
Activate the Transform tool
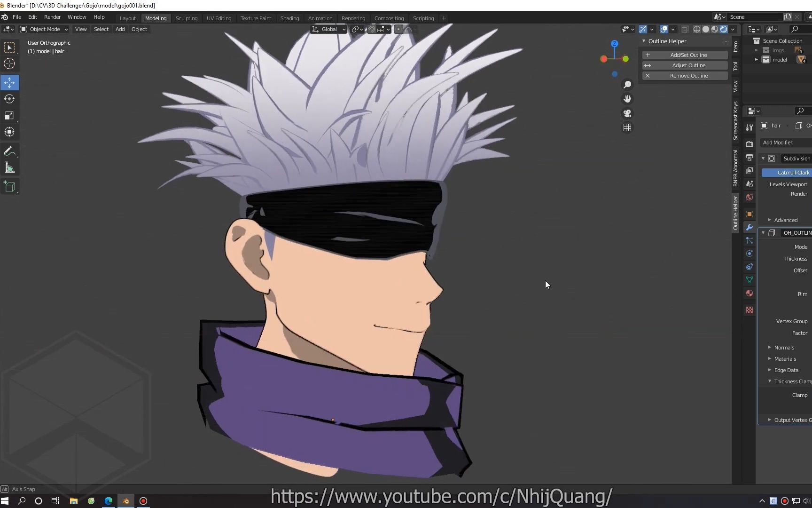(x=9, y=132)
